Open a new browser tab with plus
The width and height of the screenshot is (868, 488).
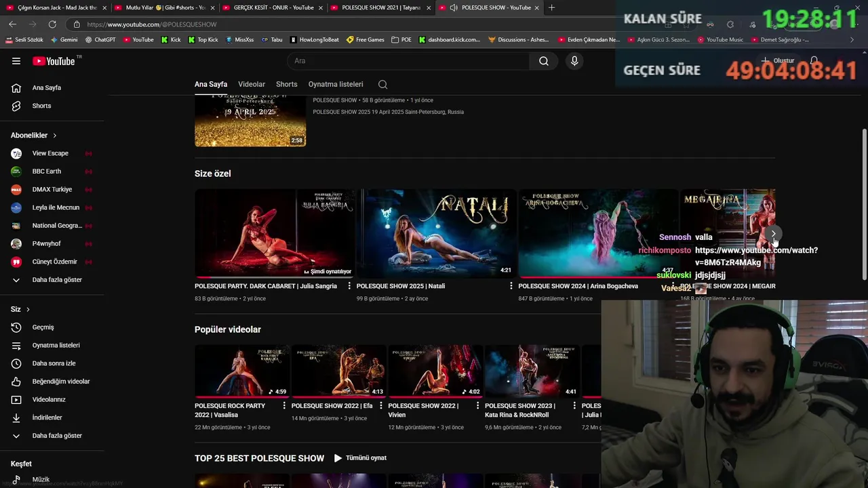[x=551, y=7]
